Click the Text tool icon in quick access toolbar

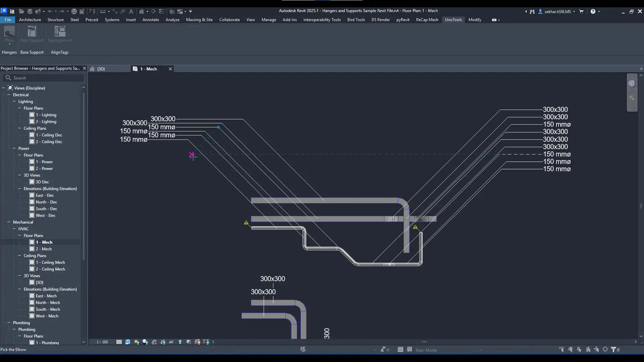tap(131, 11)
